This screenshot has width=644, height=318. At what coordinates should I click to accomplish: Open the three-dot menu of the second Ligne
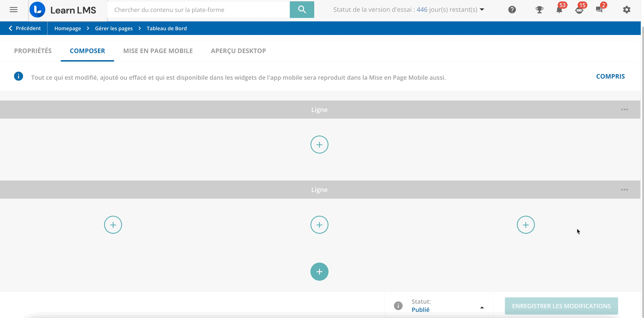pos(624,190)
